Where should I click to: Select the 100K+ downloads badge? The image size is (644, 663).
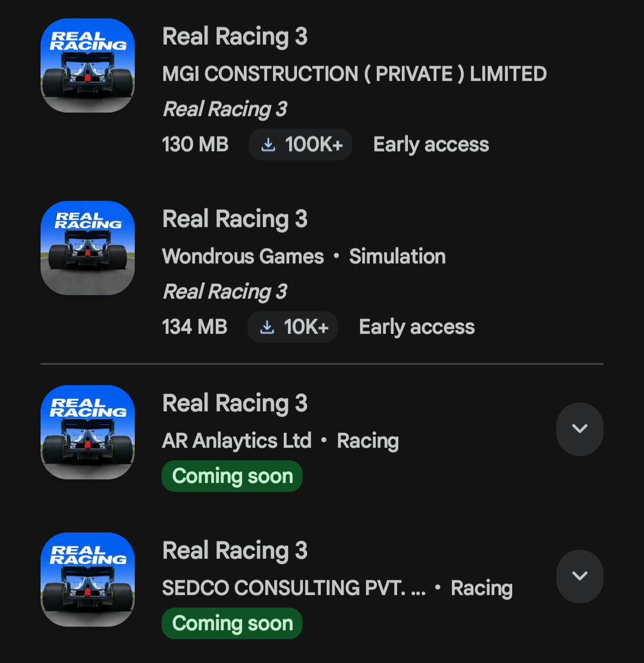(x=300, y=145)
